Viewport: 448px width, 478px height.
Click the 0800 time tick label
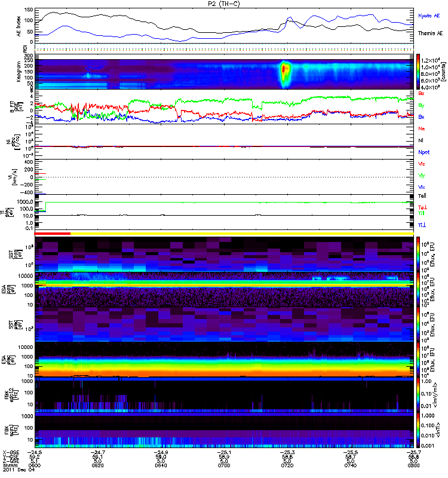[413, 465]
